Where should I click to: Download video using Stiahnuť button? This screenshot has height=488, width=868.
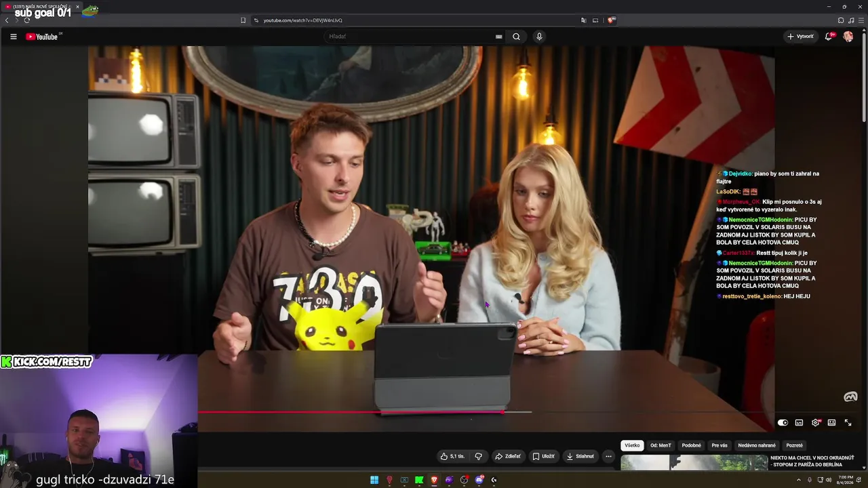(580, 456)
